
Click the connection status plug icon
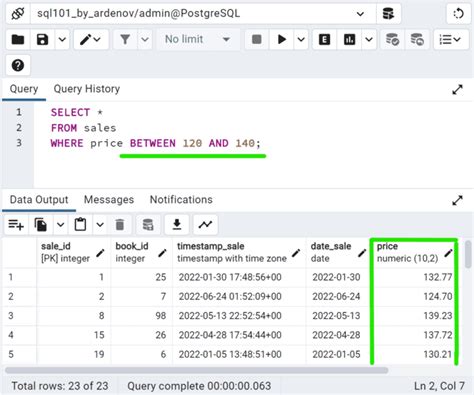pyautogui.click(x=18, y=14)
